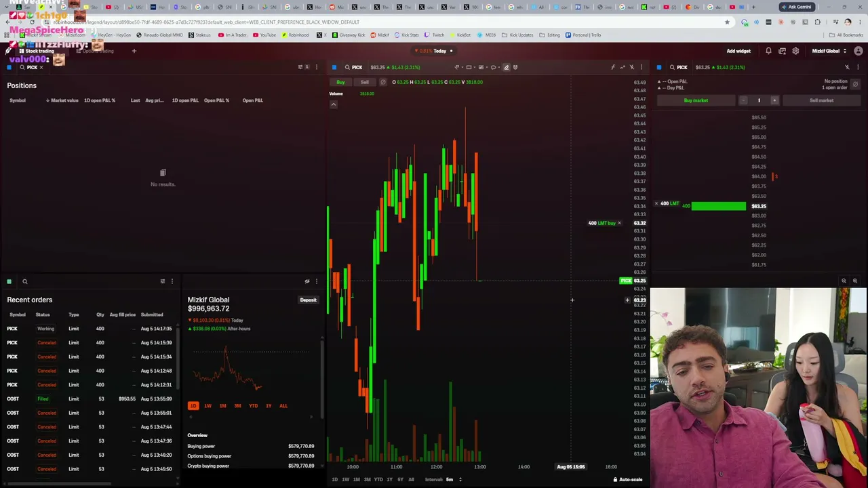Select the pencil drawing tool in chart toolbar
868x488 pixels.
click(506, 67)
